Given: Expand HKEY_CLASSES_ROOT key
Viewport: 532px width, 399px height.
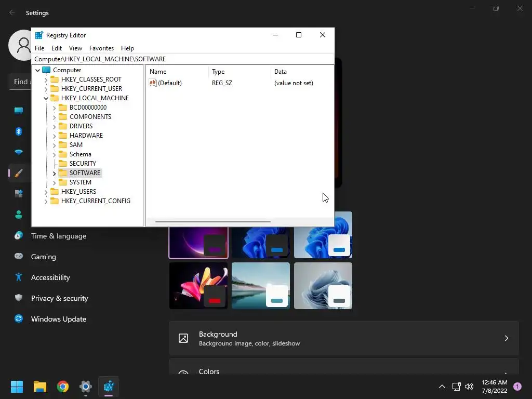Looking at the screenshot, I should click(46, 79).
